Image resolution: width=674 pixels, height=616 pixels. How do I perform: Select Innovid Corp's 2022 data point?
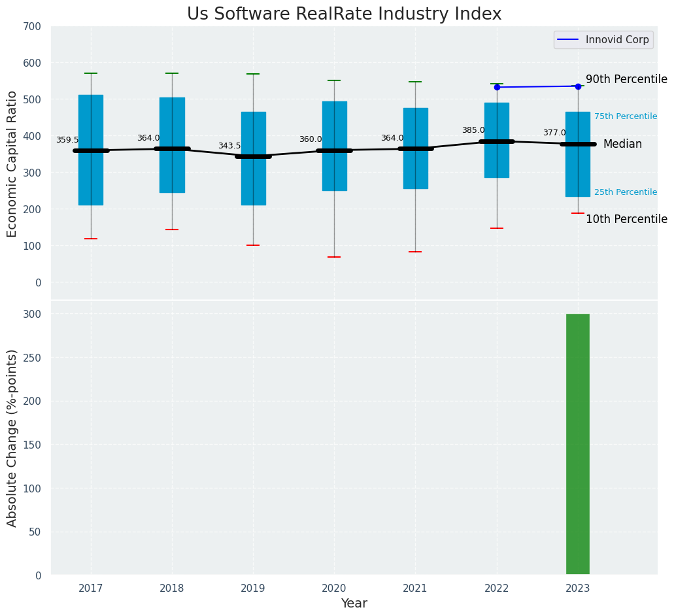pos(497,87)
